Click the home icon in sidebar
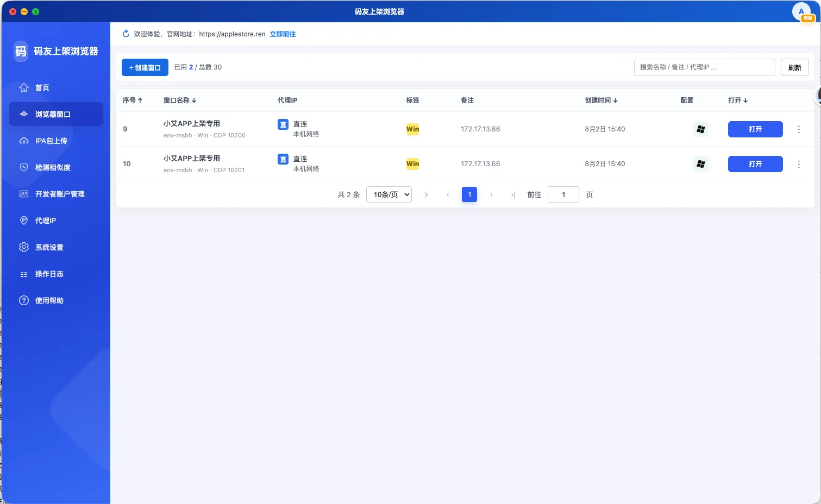The image size is (821, 504). point(24,87)
